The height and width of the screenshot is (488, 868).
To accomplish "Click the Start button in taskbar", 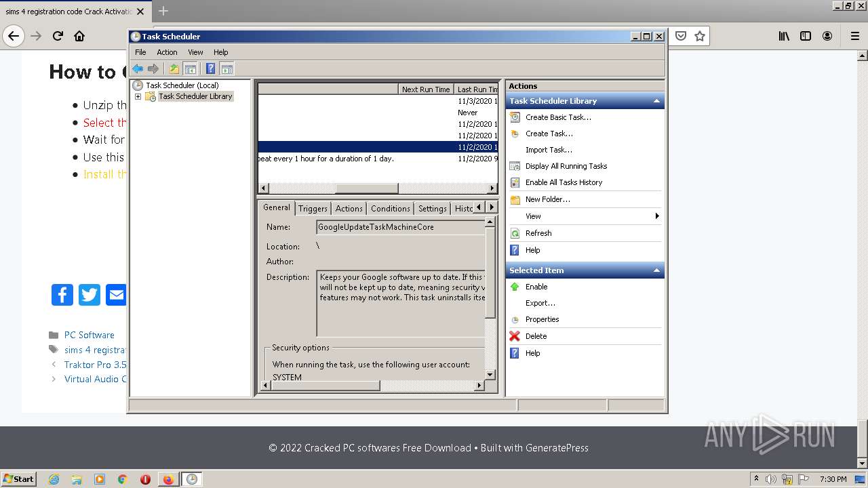I will point(19,479).
